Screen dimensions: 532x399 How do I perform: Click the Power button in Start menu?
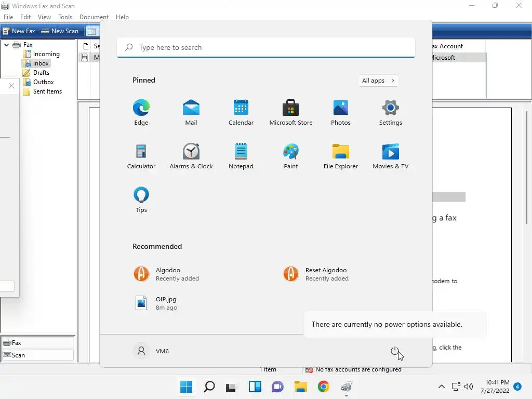pyautogui.click(x=395, y=351)
